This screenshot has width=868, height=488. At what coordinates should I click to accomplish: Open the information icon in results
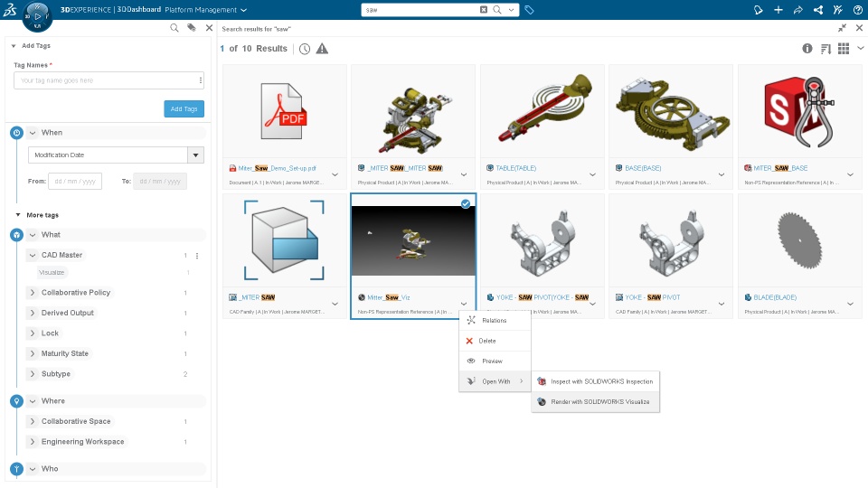click(x=807, y=49)
